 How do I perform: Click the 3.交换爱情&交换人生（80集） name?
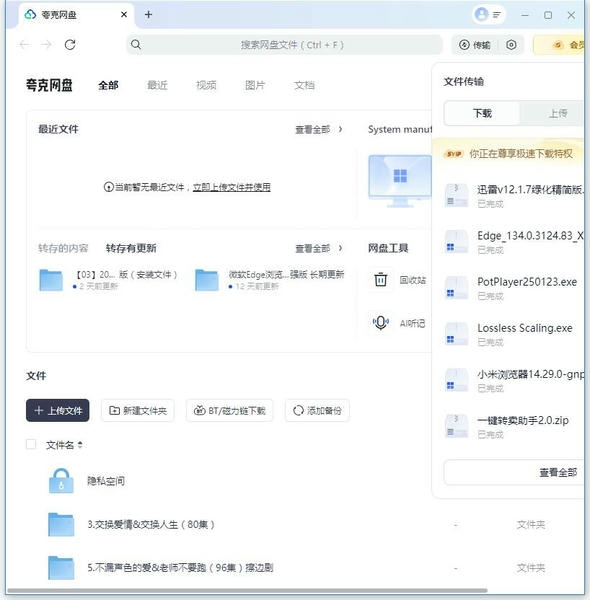pos(151,524)
